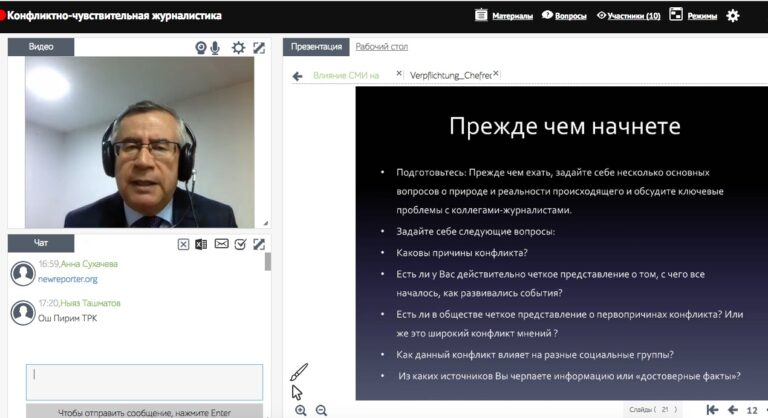
Task: Click the Enter-to-send message hint bar
Action: click(x=144, y=412)
